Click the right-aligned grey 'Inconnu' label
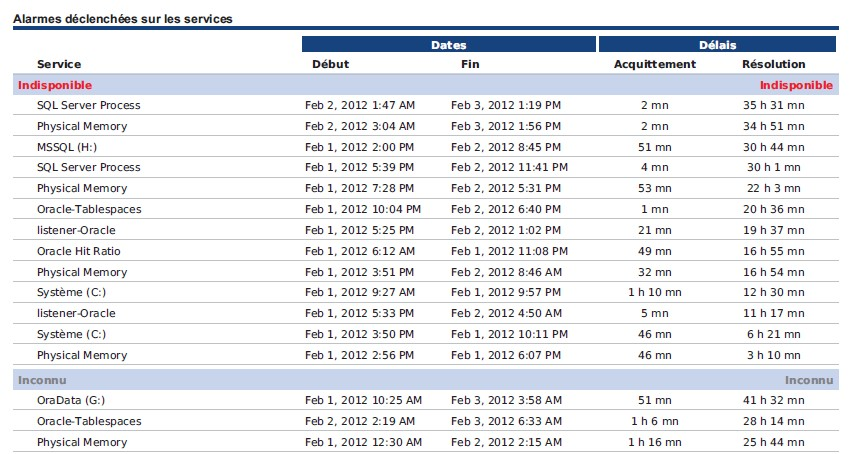 click(808, 380)
